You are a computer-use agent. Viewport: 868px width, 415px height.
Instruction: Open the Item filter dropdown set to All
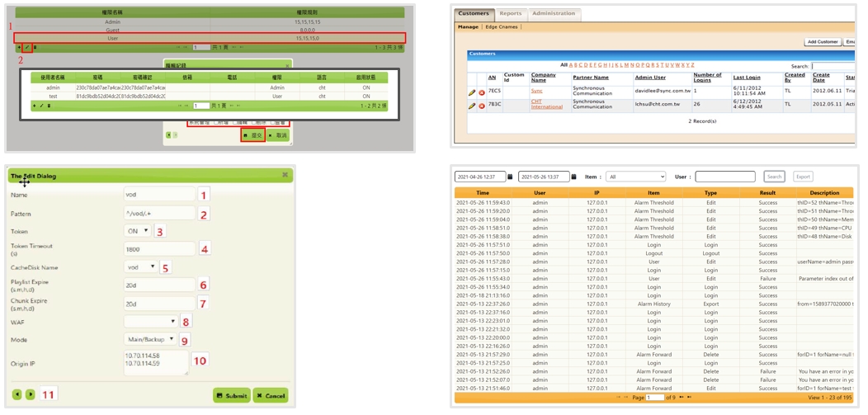pos(635,177)
